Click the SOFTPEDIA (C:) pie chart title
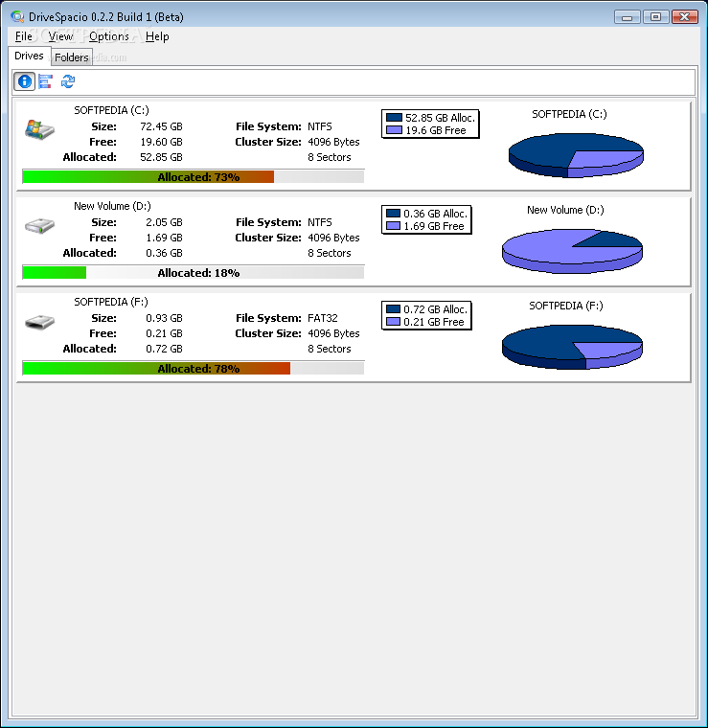 [x=569, y=114]
